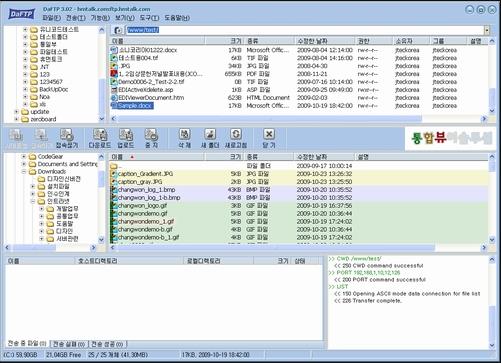Click the image icon of caption_Gradient.JPG
Viewport: 501px width, 363px height.
[x=114, y=174]
